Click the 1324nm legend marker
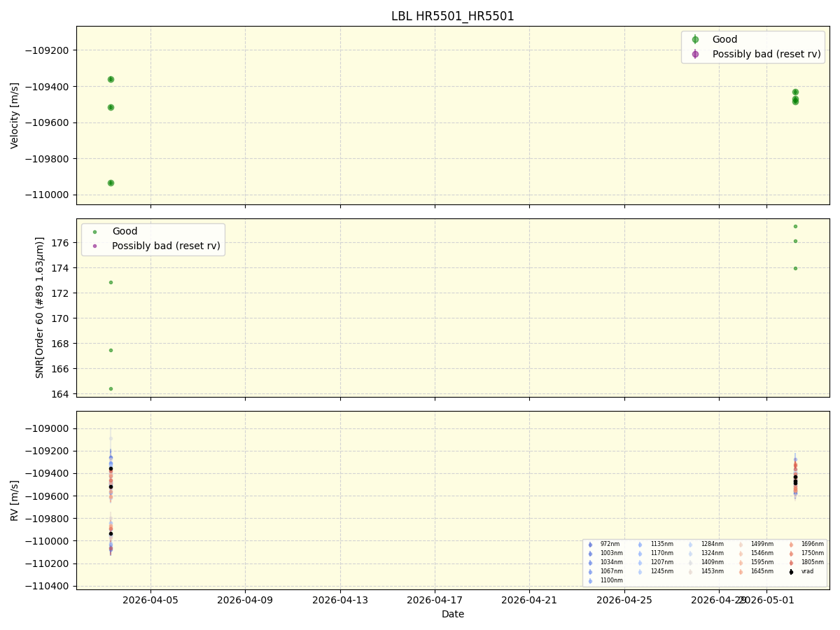Viewport: 840px width, 630px height. (x=691, y=554)
